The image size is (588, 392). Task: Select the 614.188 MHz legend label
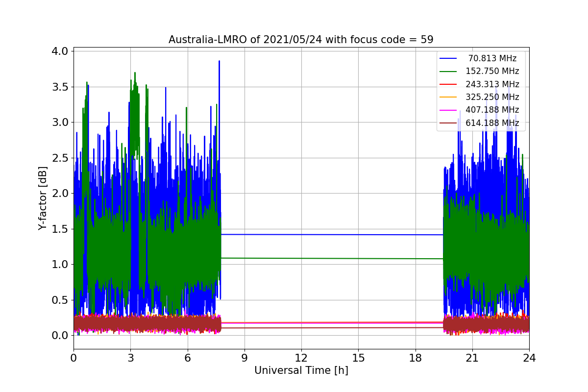point(492,123)
